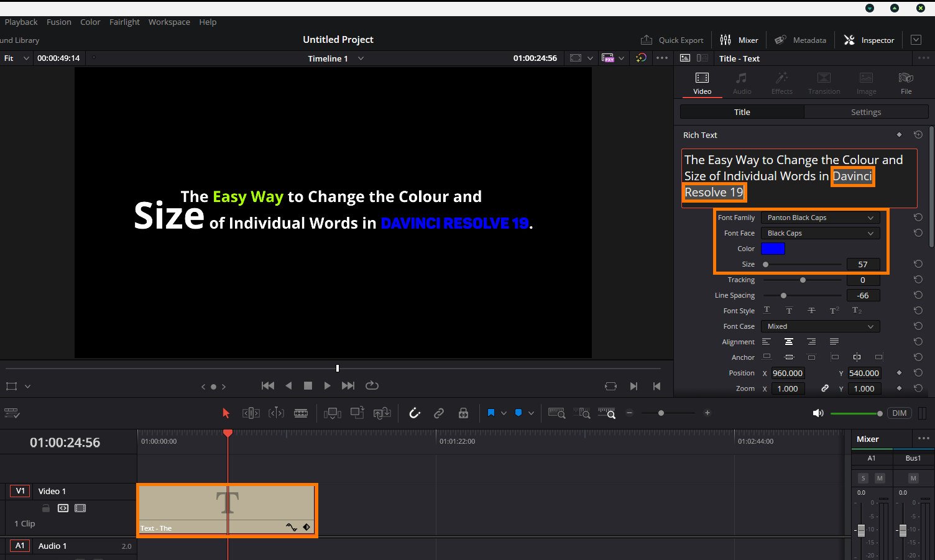Open the Metadata panel
The width and height of the screenshot is (935, 560).
(801, 40)
